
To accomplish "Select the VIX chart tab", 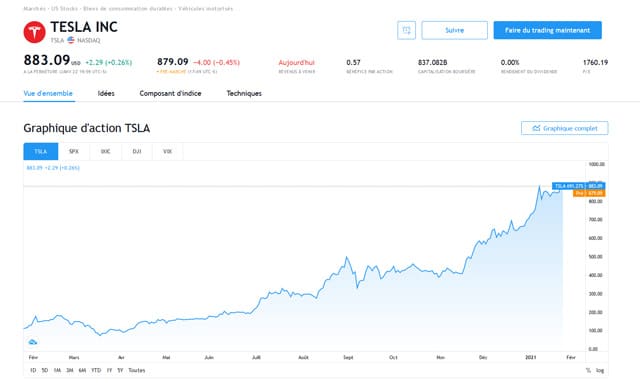I will click(167, 151).
